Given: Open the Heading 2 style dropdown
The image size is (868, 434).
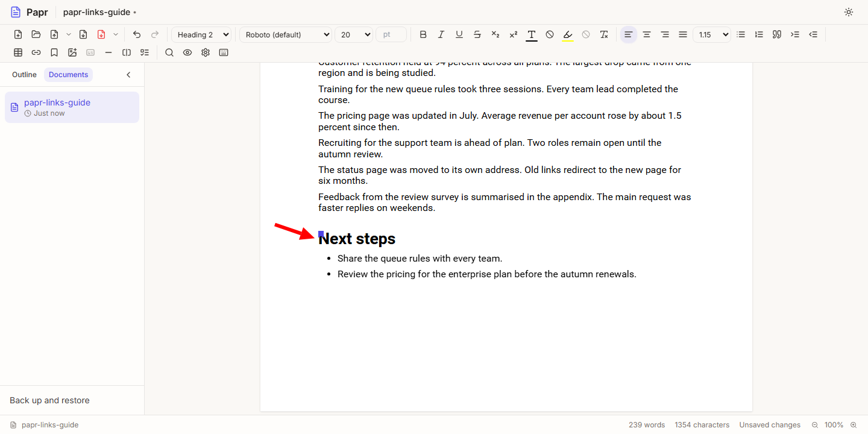Looking at the screenshot, I should [x=201, y=34].
